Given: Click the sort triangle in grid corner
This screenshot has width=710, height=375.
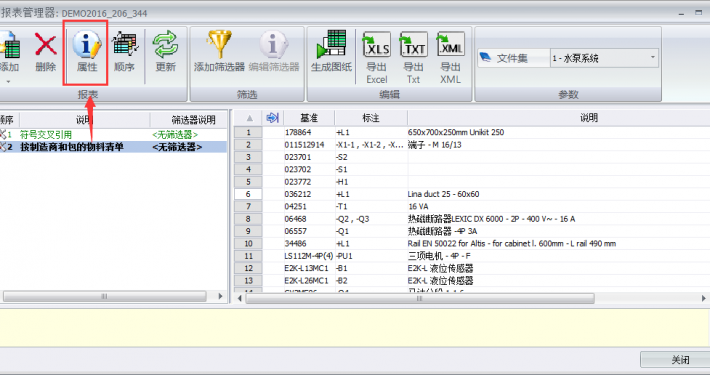Looking at the screenshot, I should pos(249,118).
